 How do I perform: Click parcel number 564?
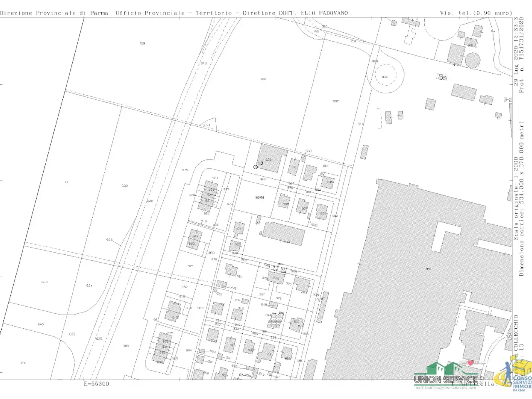coord(325,165)
